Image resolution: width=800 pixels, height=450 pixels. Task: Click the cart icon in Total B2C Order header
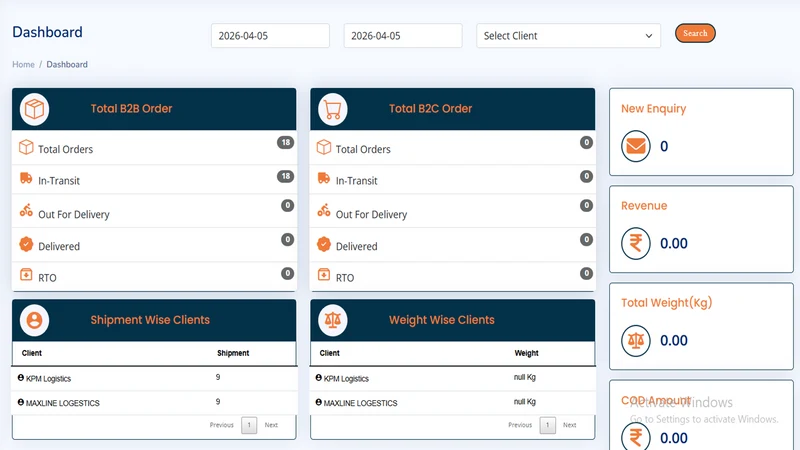pyautogui.click(x=333, y=109)
